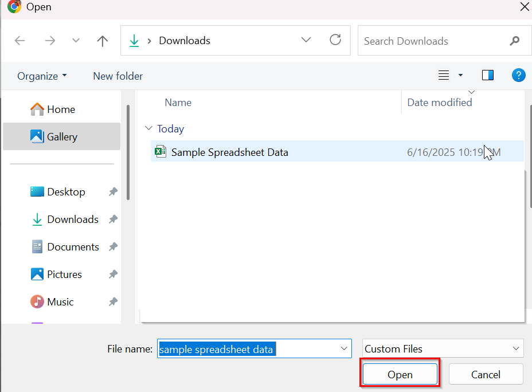Click pin icon beside Music
The height and width of the screenshot is (392, 532).
coord(113,301)
